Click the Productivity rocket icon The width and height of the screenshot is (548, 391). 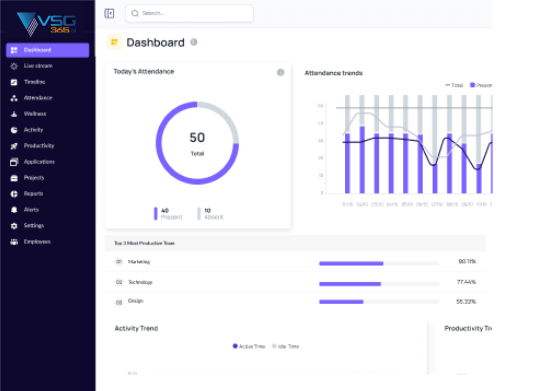pos(14,146)
